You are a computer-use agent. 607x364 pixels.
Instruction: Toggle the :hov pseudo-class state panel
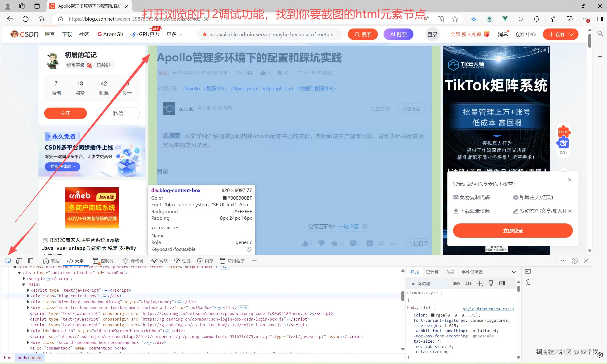point(456,283)
